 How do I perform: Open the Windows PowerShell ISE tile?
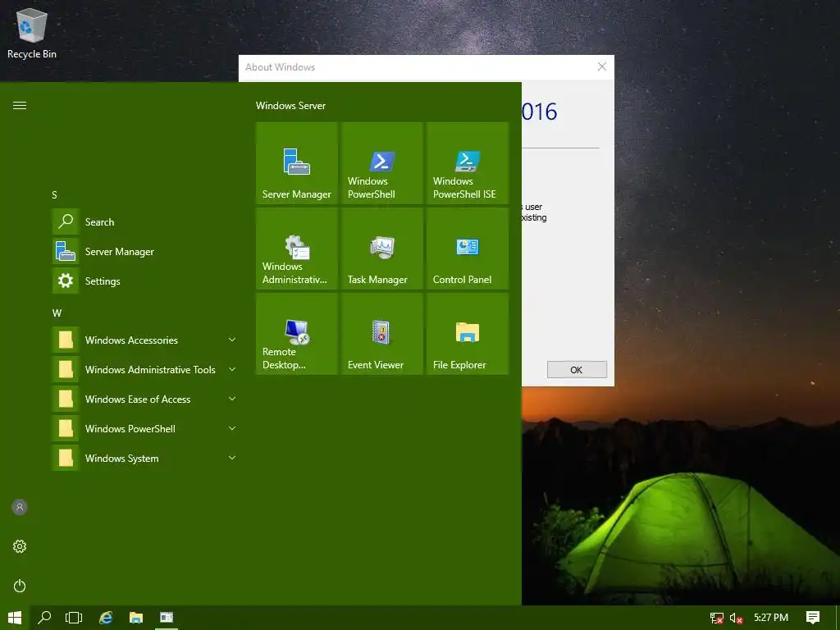tap(467, 163)
